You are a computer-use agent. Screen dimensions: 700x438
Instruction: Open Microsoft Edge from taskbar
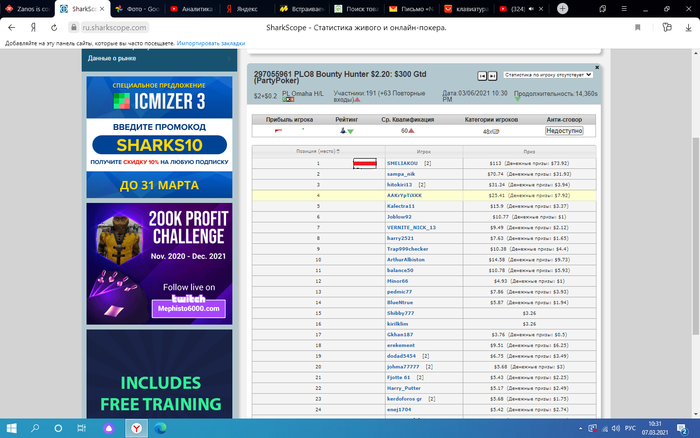click(x=160, y=428)
